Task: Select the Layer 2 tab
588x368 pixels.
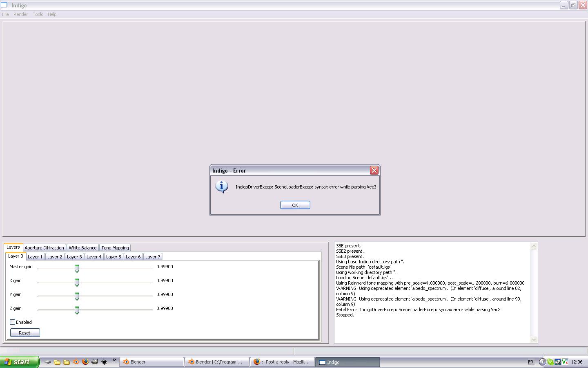Action: (x=55, y=257)
